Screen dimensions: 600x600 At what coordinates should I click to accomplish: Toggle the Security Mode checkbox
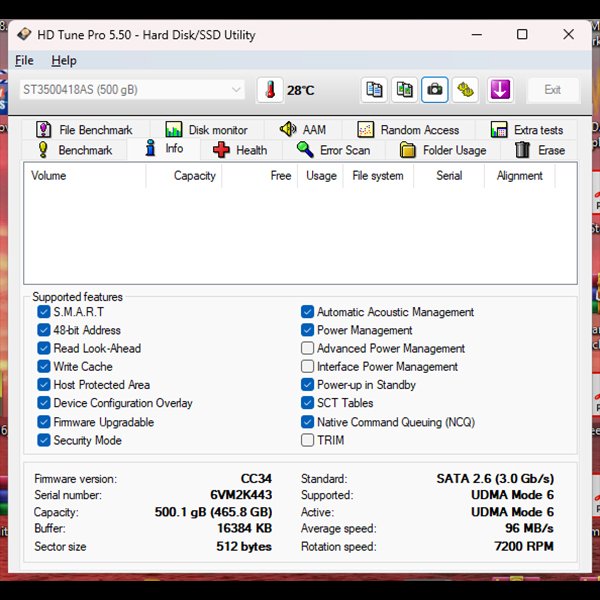(44, 440)
